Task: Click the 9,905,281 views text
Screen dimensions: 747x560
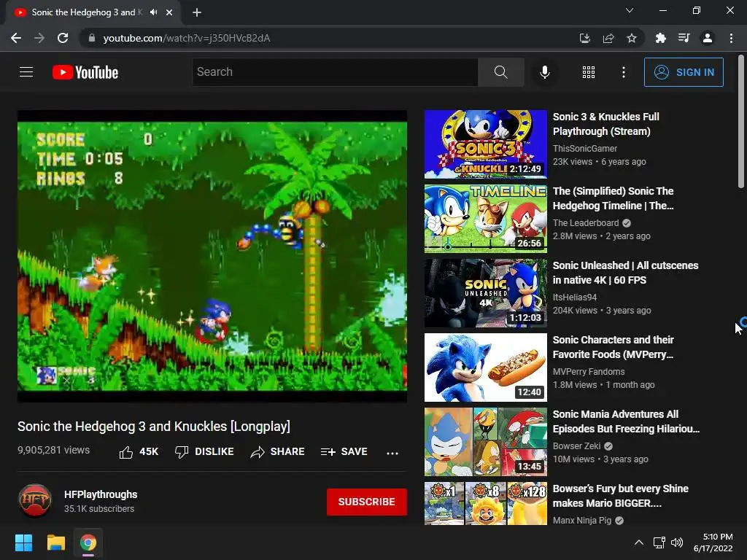Action: pyautogui.click(x=53, y=450)
